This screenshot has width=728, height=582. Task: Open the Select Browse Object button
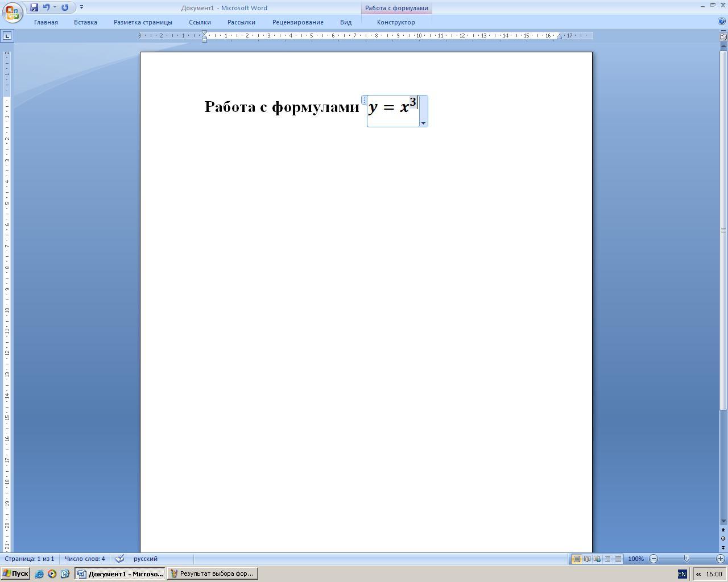(723, 539)
